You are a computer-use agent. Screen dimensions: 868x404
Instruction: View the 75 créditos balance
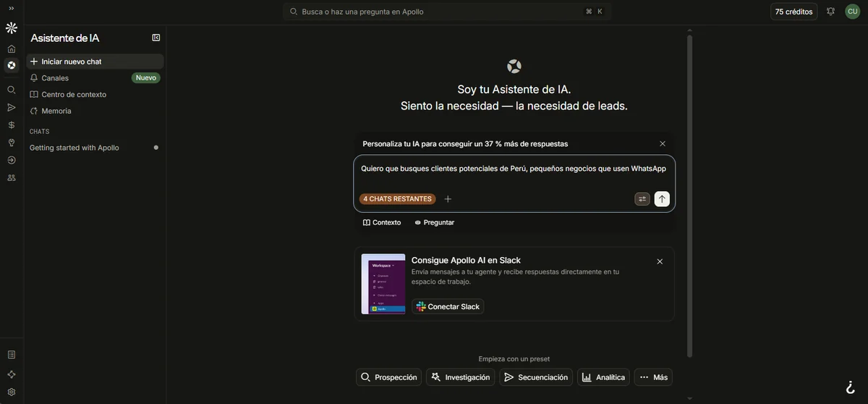click(793, 12)
